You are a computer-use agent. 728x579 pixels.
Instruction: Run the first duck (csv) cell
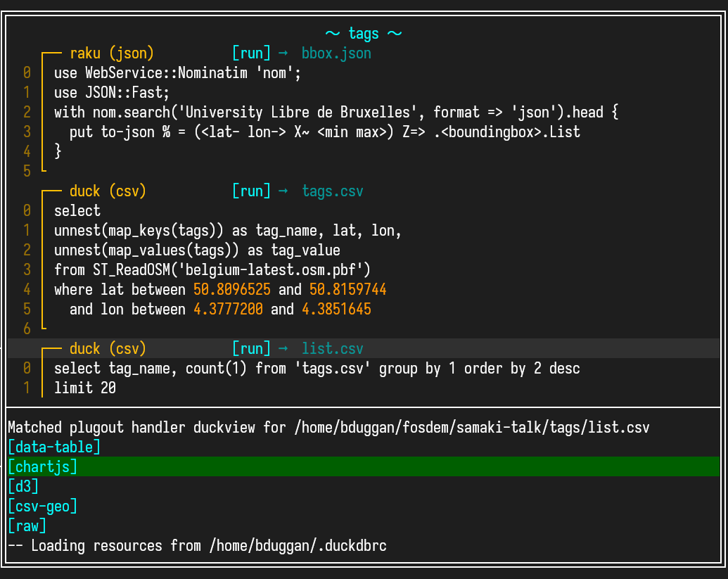[250, 191]
